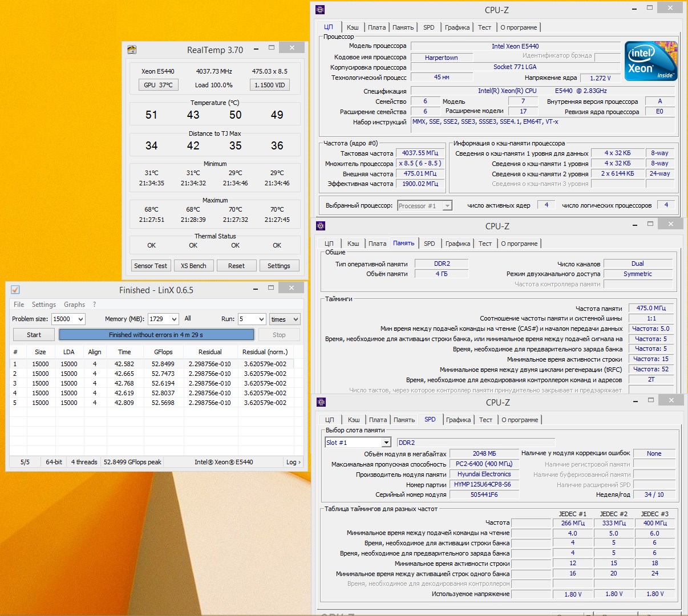The height and width of the screenshot is (616, 688).
Task: Open О программе tab in CPU-Z processor window
Action: (x=519, y=27)
